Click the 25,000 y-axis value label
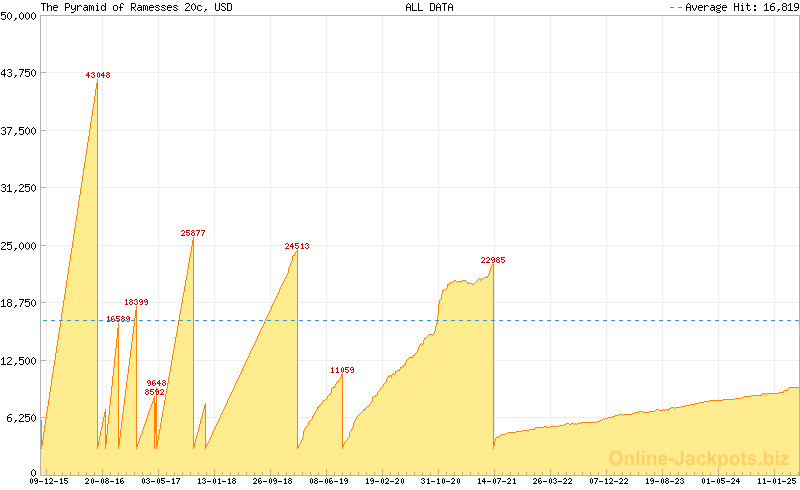The height and width of the screenshot is (490, 800). [x=18, y=246]
